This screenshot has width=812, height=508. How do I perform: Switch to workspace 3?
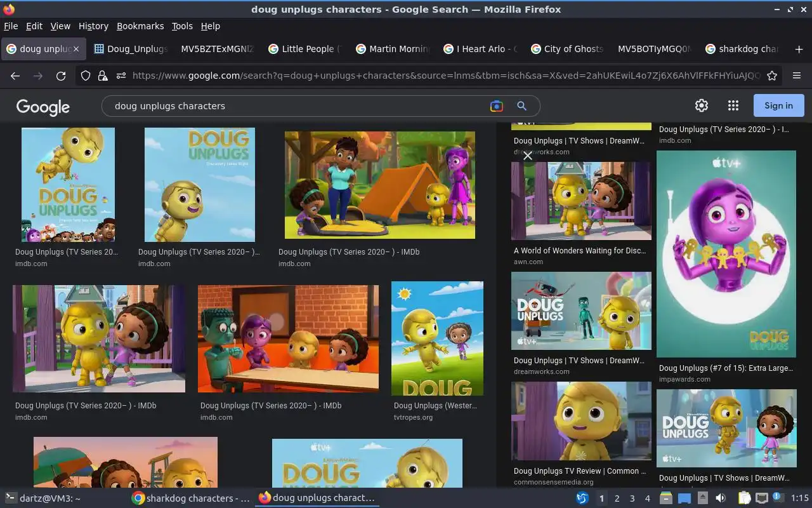(x=632, y=498)
